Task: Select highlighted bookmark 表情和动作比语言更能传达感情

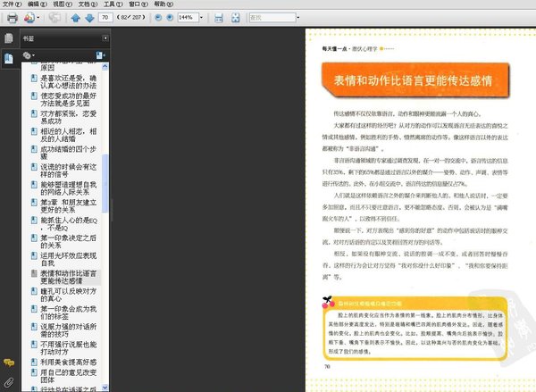Action: pos(69,277)
